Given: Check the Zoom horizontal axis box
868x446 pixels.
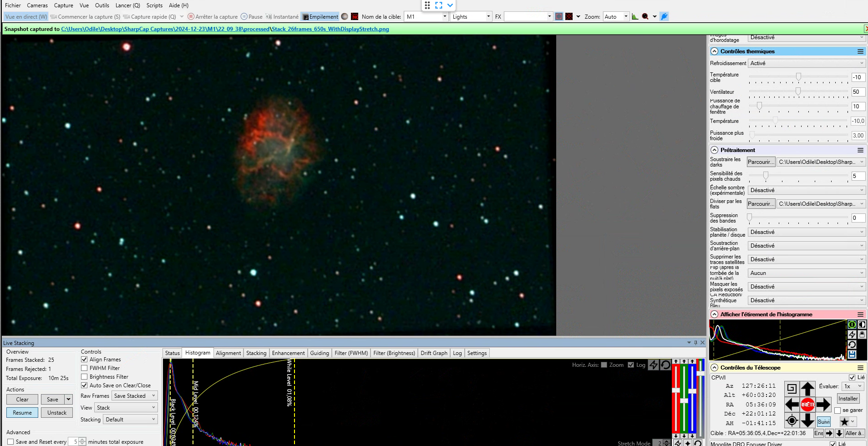Looking at the screenshot, I should pos(604,365).
